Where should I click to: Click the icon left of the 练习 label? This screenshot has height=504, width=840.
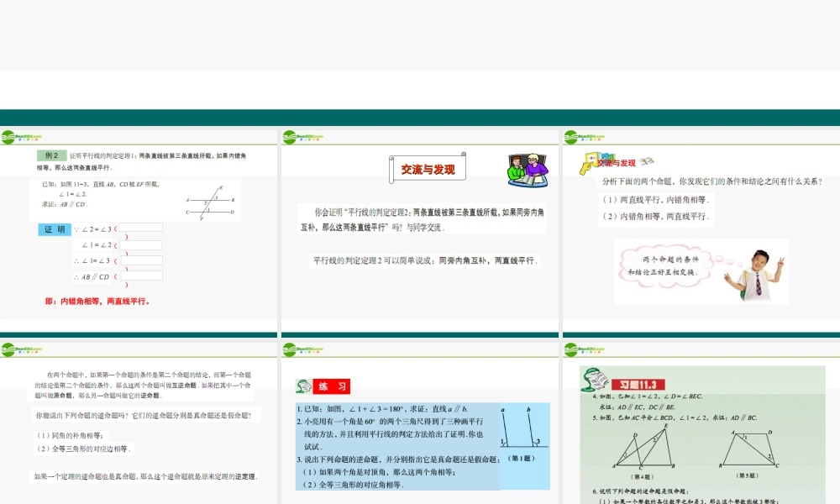tap(303, 386)
